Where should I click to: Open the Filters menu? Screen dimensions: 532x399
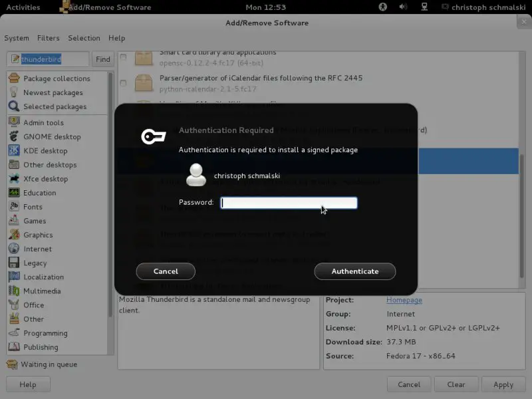(x=48, y=38)
